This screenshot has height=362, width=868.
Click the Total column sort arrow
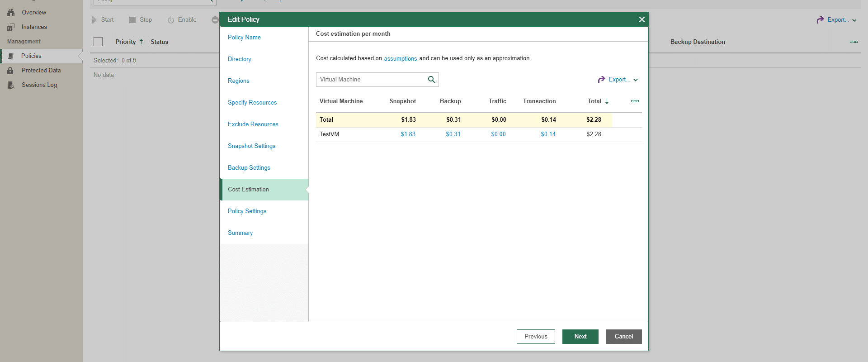(x=607, y=101)
